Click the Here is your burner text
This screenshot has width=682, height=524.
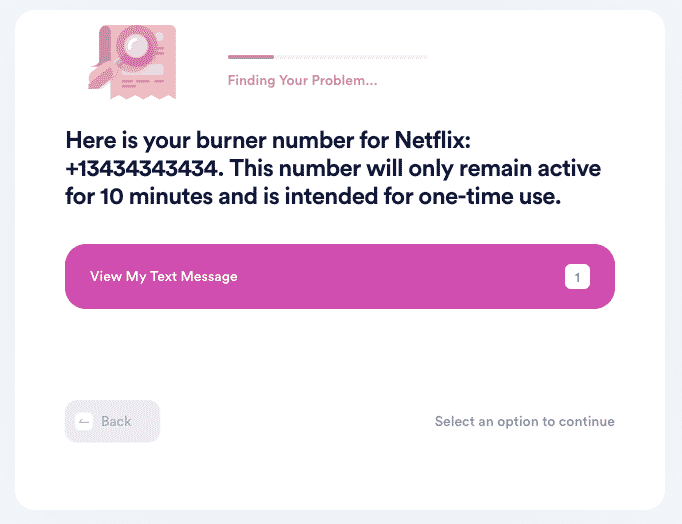pos(166,140)
